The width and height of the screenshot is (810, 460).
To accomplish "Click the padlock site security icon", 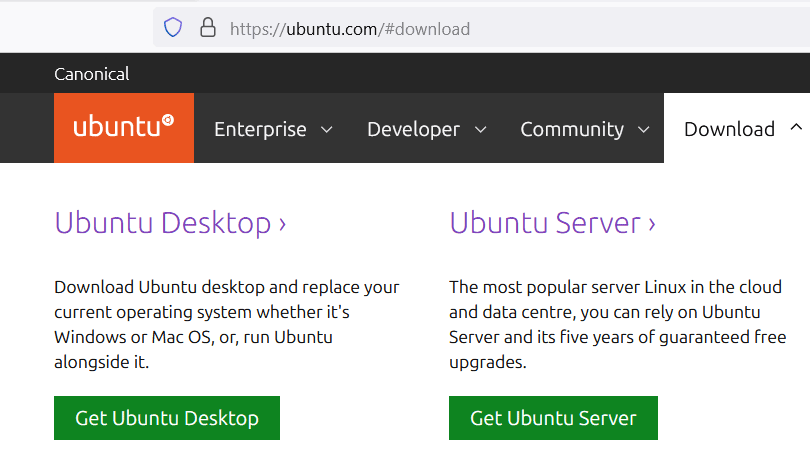I will coord(208,27).
